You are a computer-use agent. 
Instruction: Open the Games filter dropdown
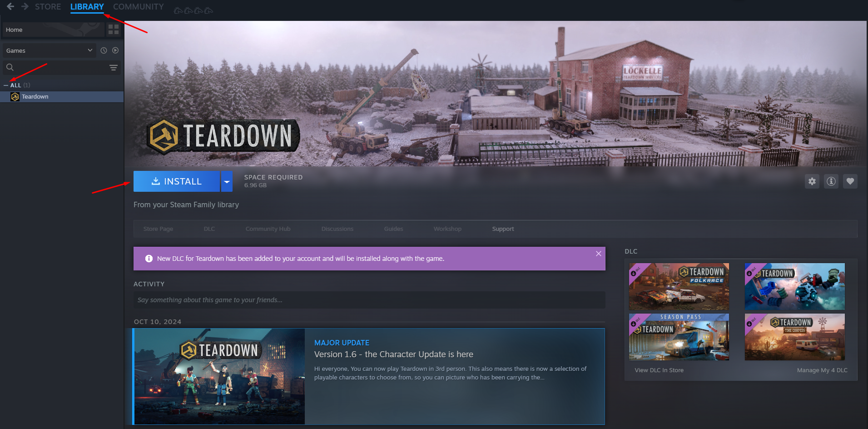point(49,50)
